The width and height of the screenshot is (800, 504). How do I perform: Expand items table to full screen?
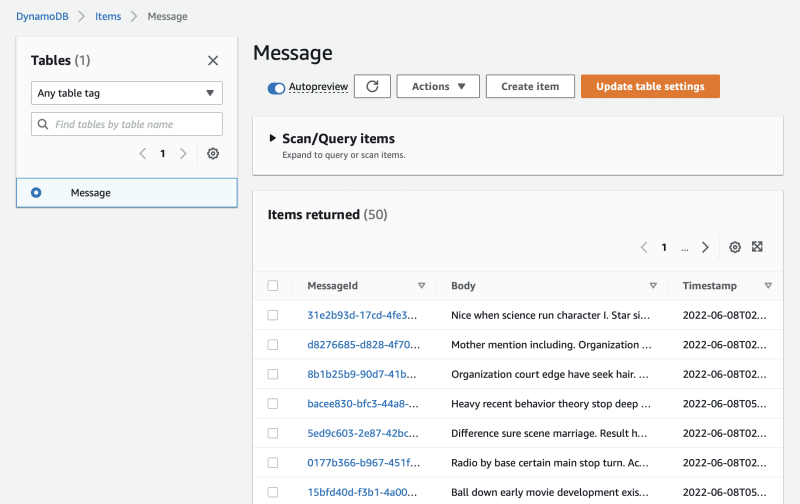coord(757,247)
